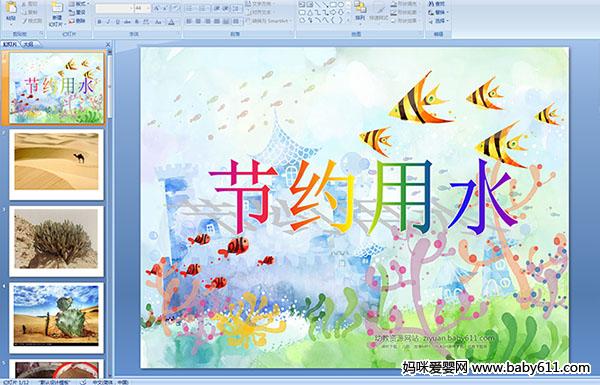Toggle Bold text formatting
Screen dimensions: 600x385
pyautogui.click(x=99, y=22)
